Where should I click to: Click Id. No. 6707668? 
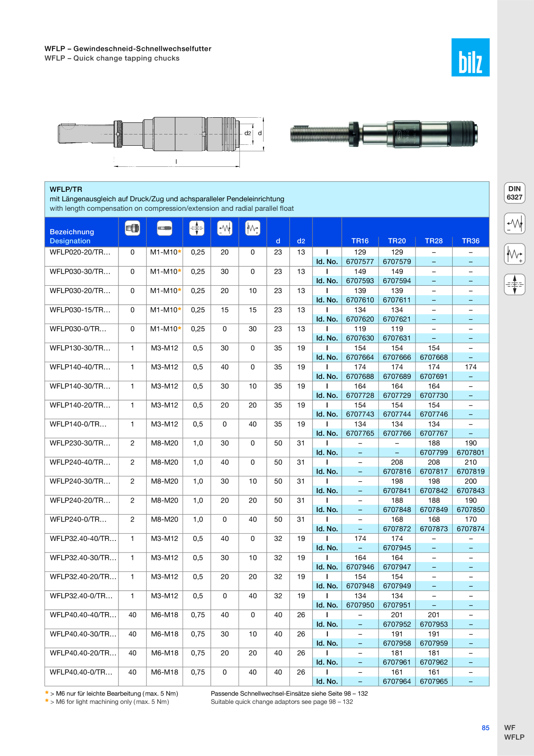pyautogui.click(x=434, y=357)
